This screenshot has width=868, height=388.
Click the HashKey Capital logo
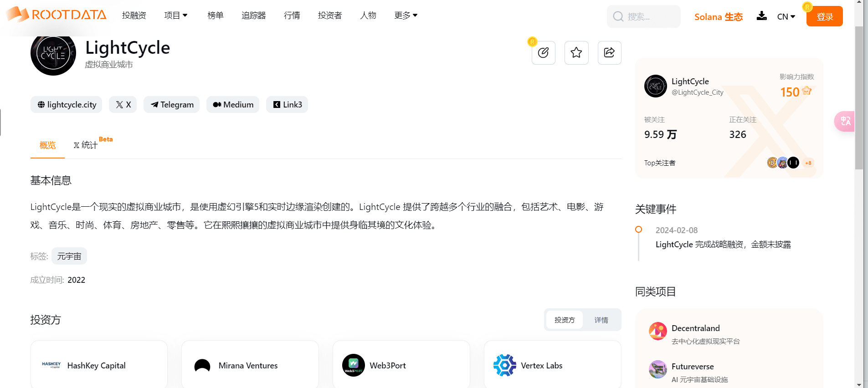coord(51,365)
